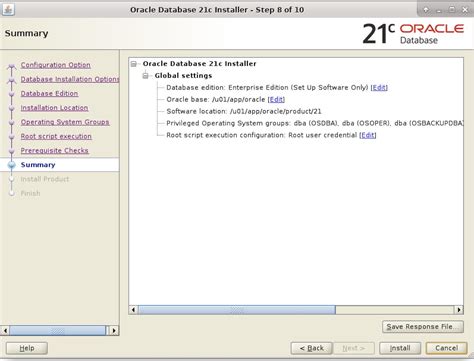The width and height of the screenshot is (474, 361).
Task: Click summary pane scrollbar left arrow
Action: (133, 310)
